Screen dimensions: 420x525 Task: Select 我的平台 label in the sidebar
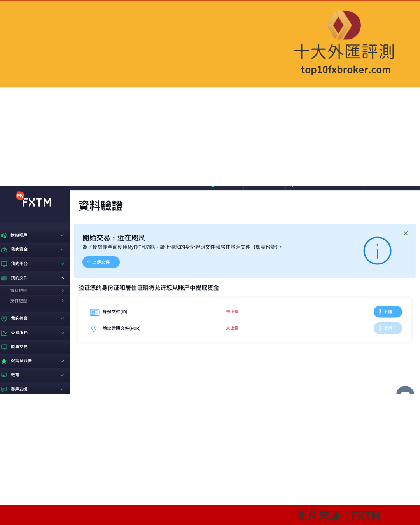(19, 264)
